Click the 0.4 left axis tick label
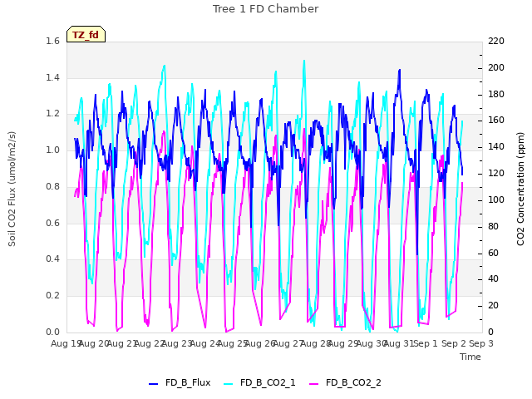532x399 pixels. coord(52,259)
